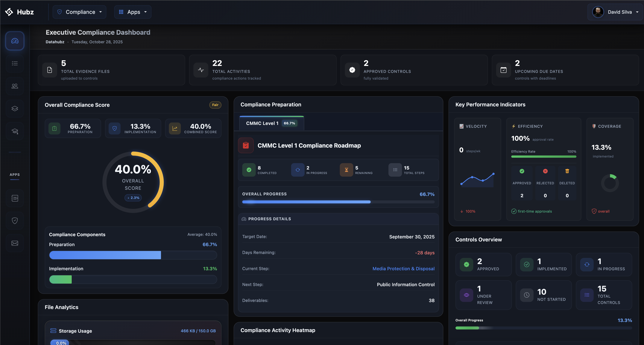Click the Hubz logo

tap(19, 12)
